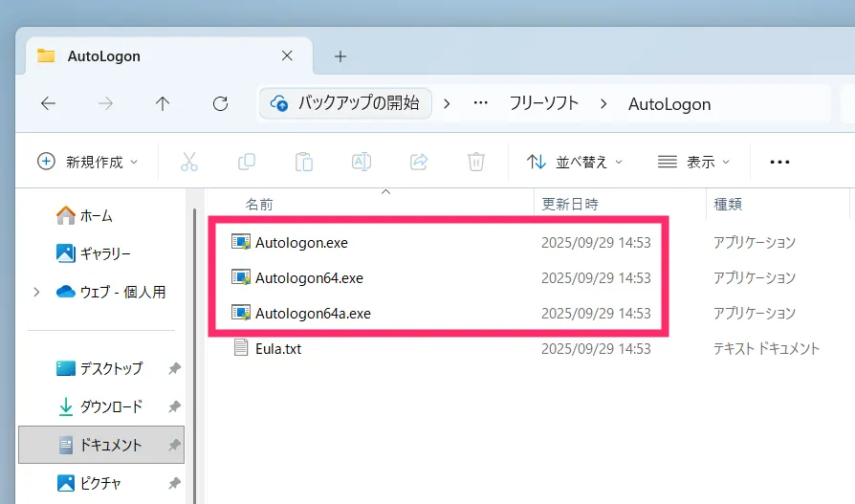855x504 pixels.
Task: Click Eula.txt date 2025/09/29 14:53
Action: (x=596, y=348)
